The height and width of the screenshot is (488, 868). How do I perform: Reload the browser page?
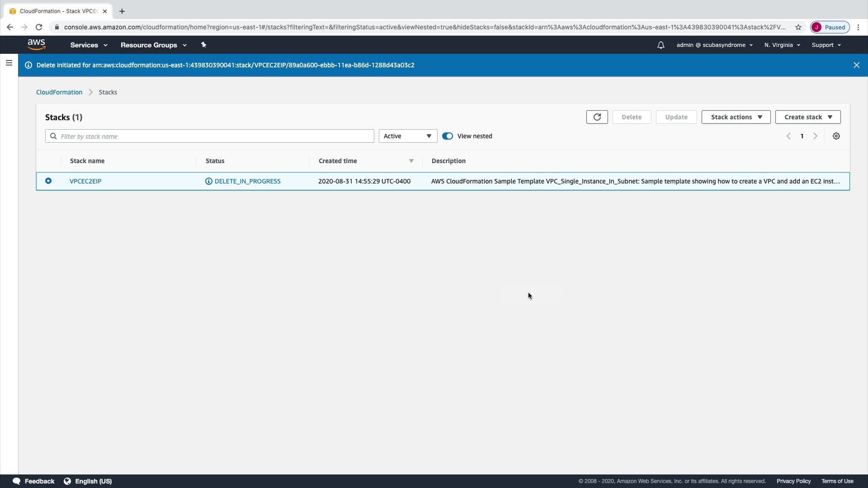(39, 27)
